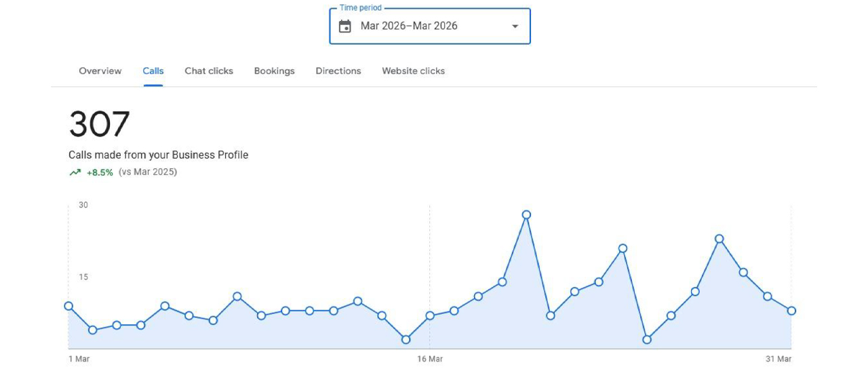Switch to the Directions tab
This screenshot has width=868, height=388.
(338, 71)
